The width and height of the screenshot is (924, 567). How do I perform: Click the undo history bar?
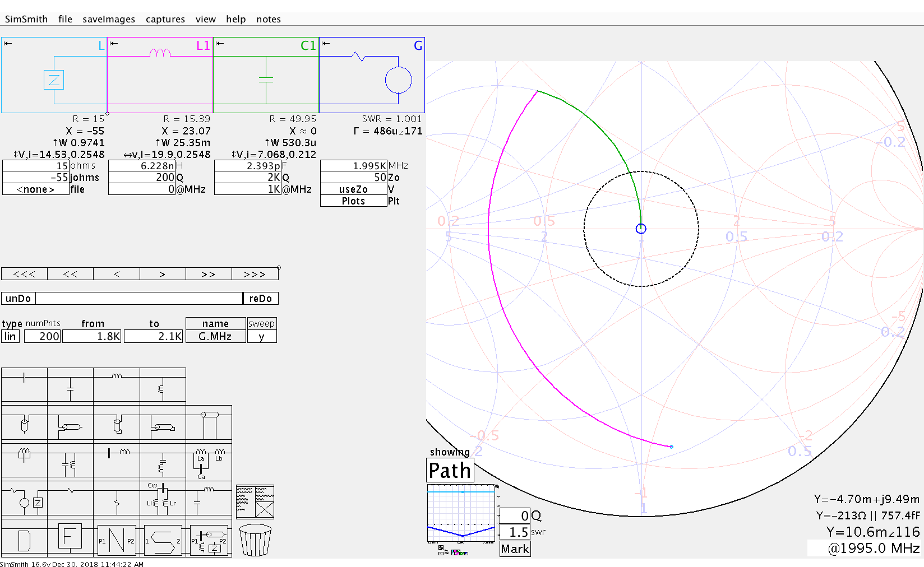coord(139,299)
